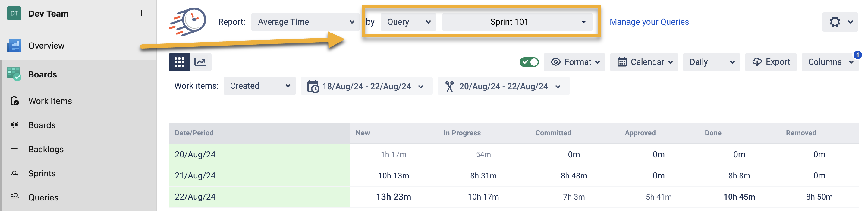Click the Export button
868x211 pixels.
click(x=770, y=62)
